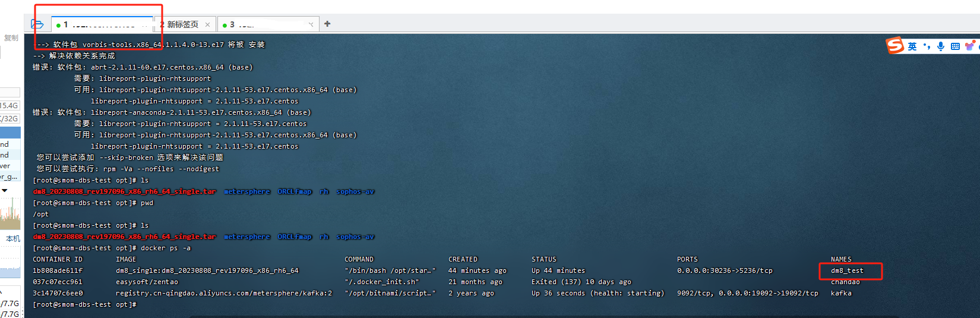Open the session folder icon
Screen dimensions: 980x318
pos(37,24)
